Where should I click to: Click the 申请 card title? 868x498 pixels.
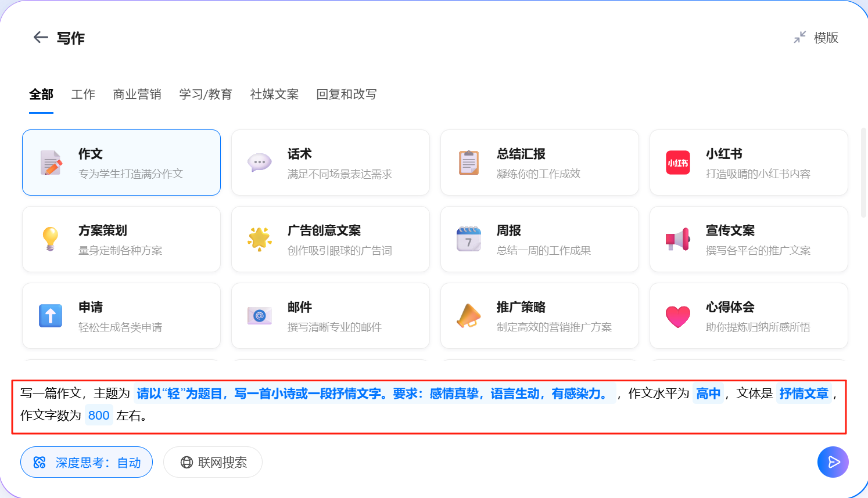[x=91, y=307]
